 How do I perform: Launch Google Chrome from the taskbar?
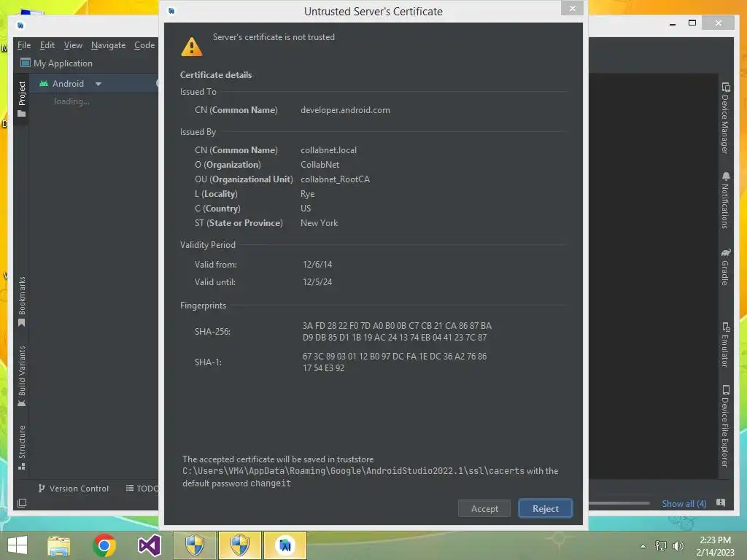click(104, 545)
